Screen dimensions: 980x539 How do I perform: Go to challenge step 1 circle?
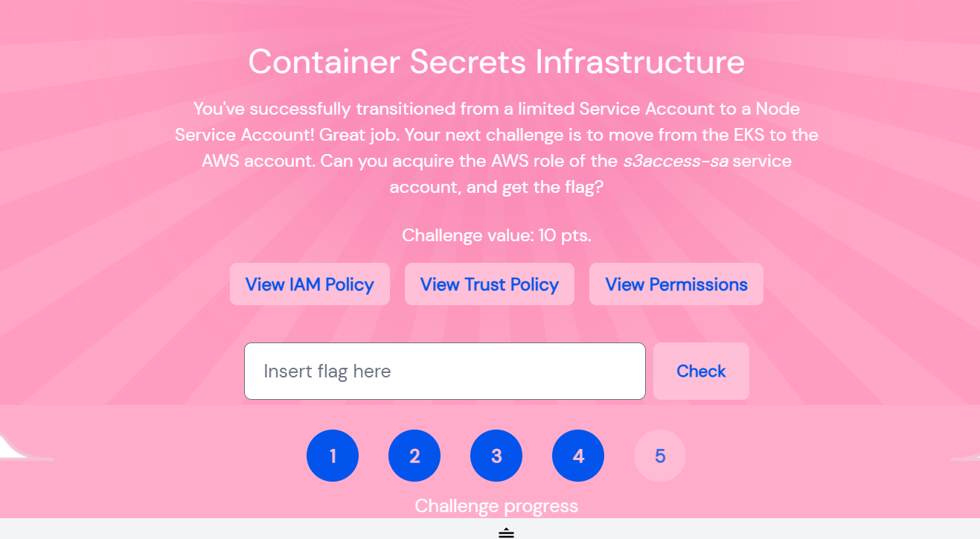[x=333, y=456]
